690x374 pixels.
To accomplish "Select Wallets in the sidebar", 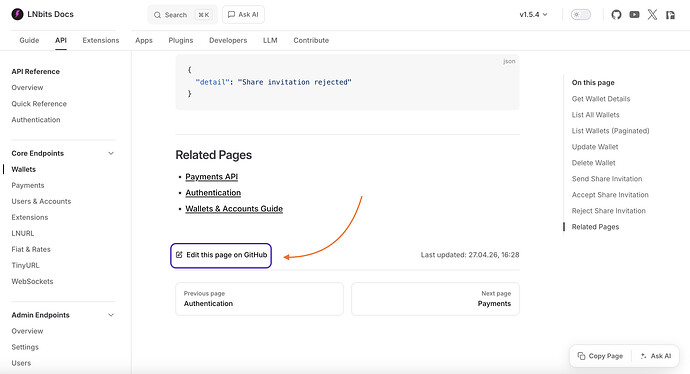I will pyautogui.click(x=24, y=169).
